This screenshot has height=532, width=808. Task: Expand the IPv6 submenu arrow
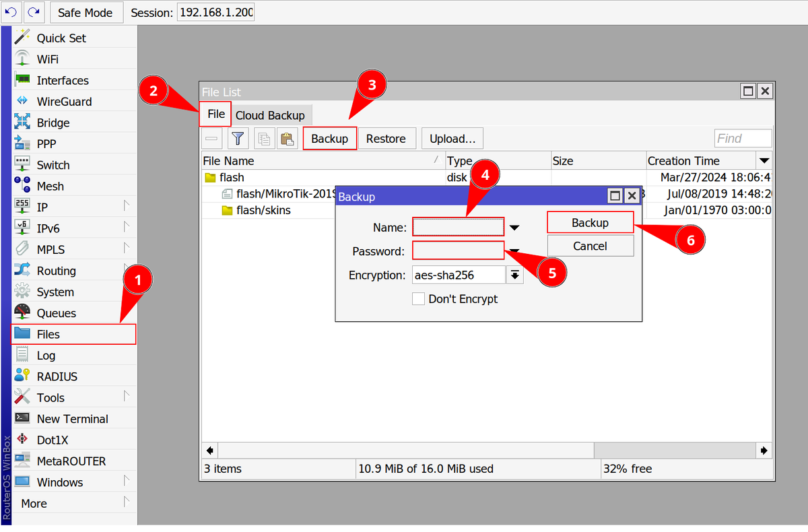tap(126, 227)
